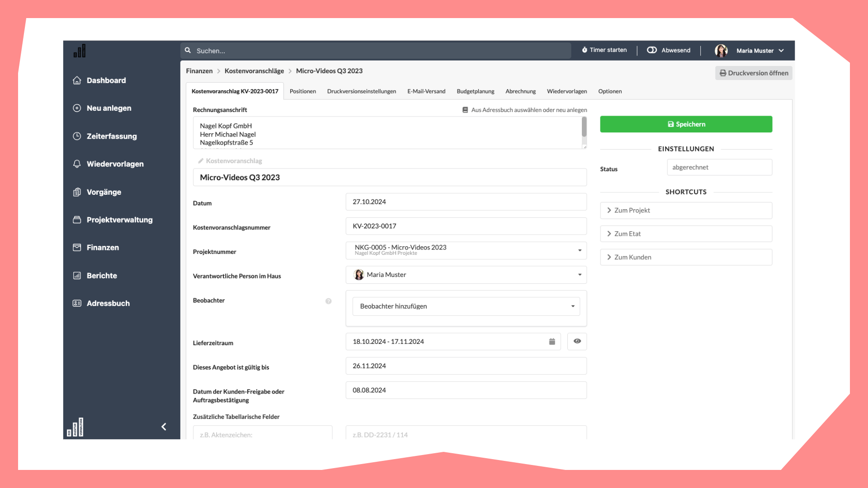Open Dashboard text in the sidebar

coord(106,80)
